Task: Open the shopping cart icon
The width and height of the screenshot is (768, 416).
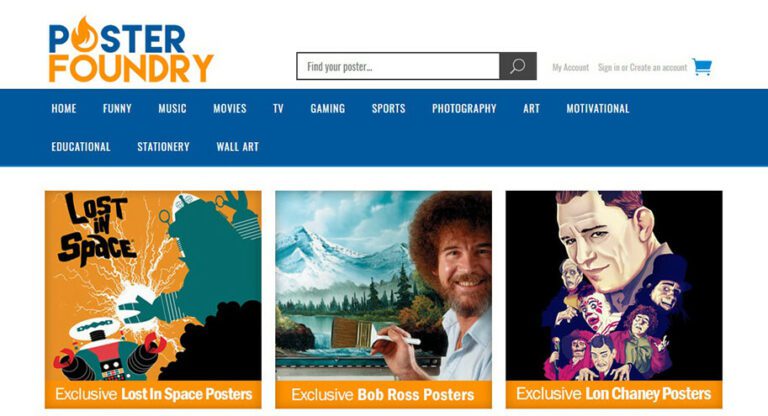Action: point(702,67)
